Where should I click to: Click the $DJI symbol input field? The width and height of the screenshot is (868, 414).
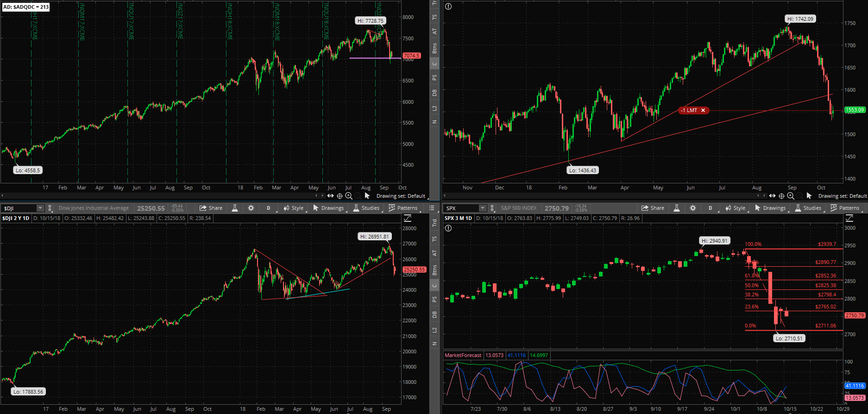tap(19, 208)
